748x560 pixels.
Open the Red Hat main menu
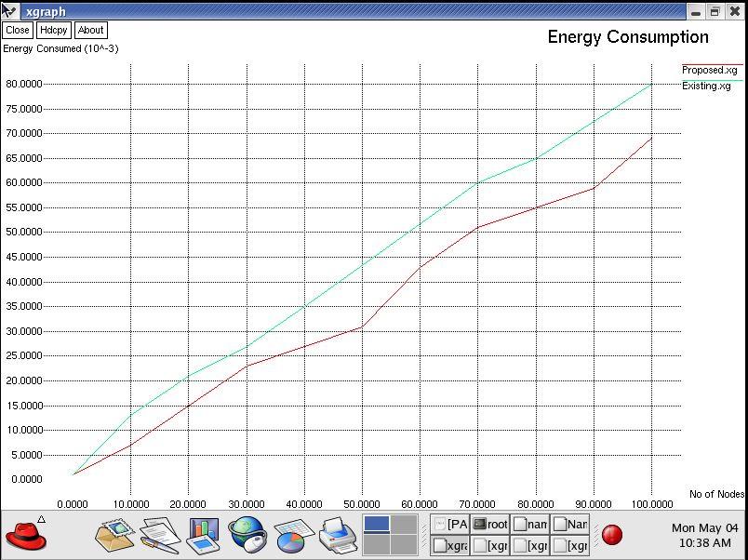pos(26,535)
